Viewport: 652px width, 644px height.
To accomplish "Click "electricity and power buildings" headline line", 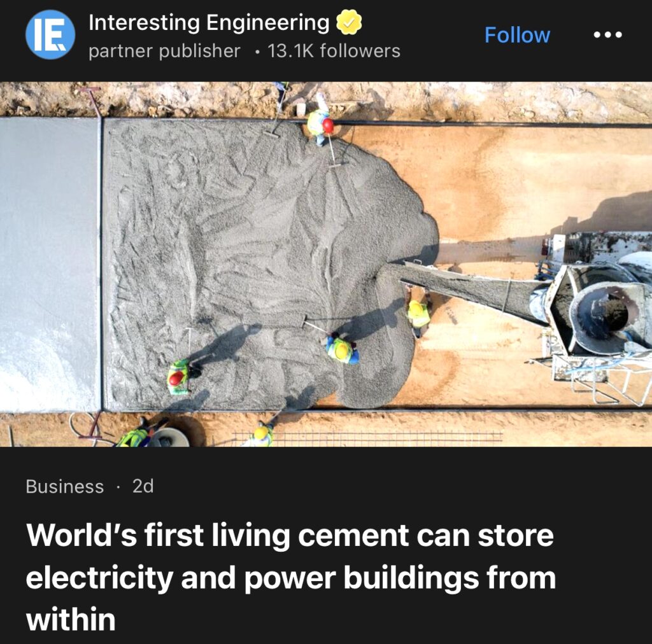I will (x=252, y=578).
